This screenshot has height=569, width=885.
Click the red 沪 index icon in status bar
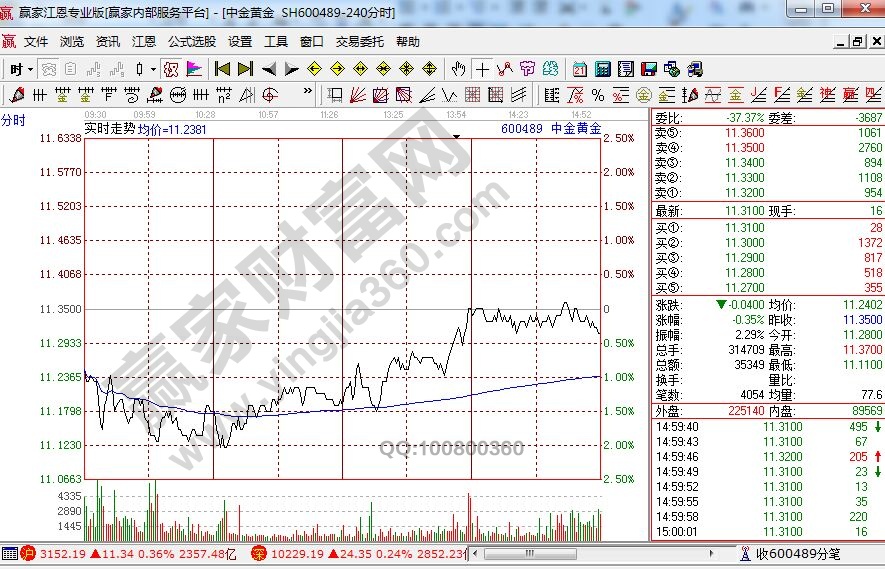pos(29,553)
